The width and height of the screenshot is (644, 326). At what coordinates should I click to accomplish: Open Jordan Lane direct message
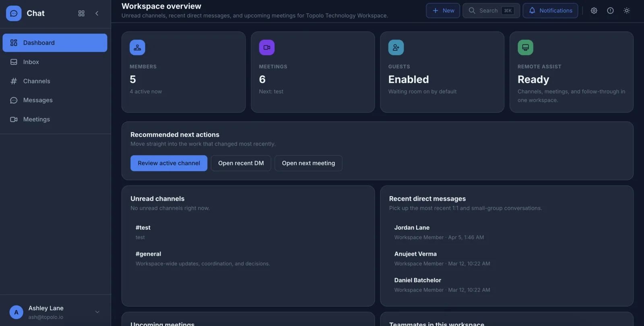click(412, 228)
